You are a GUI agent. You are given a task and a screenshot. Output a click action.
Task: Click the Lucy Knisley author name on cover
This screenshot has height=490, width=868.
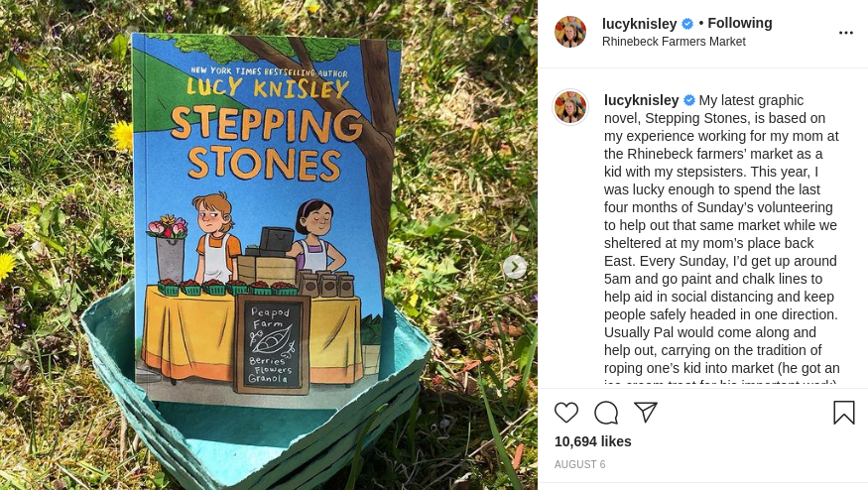pyautogui.click(x=268, y=89)
